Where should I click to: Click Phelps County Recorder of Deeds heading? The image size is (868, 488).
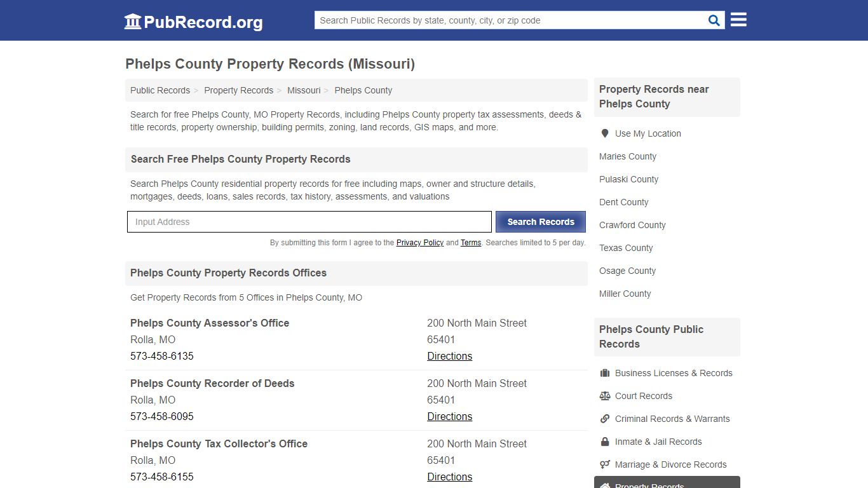click(212, 383)
